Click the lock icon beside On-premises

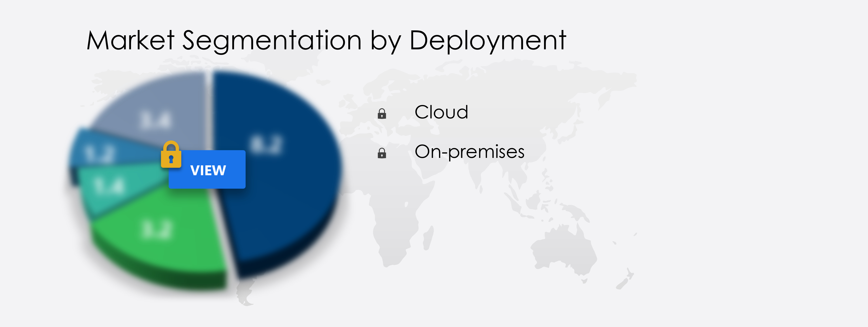382,153
